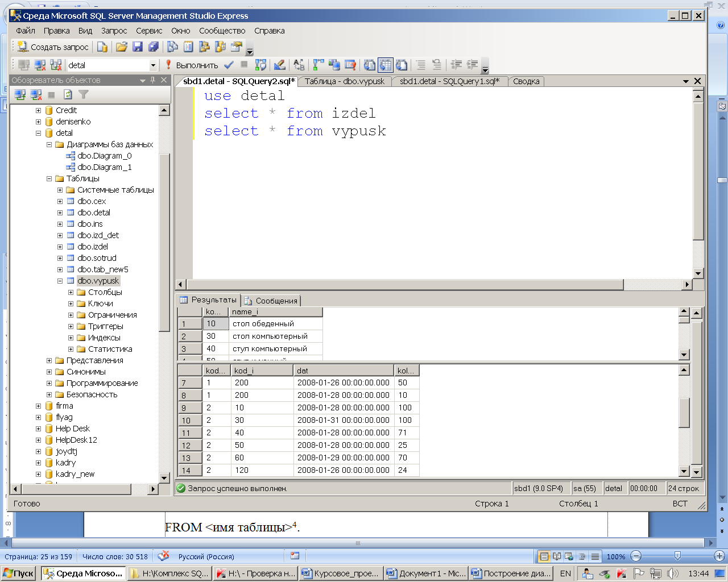Open the active documents list dropdown
728x582 pixels.
686,81
